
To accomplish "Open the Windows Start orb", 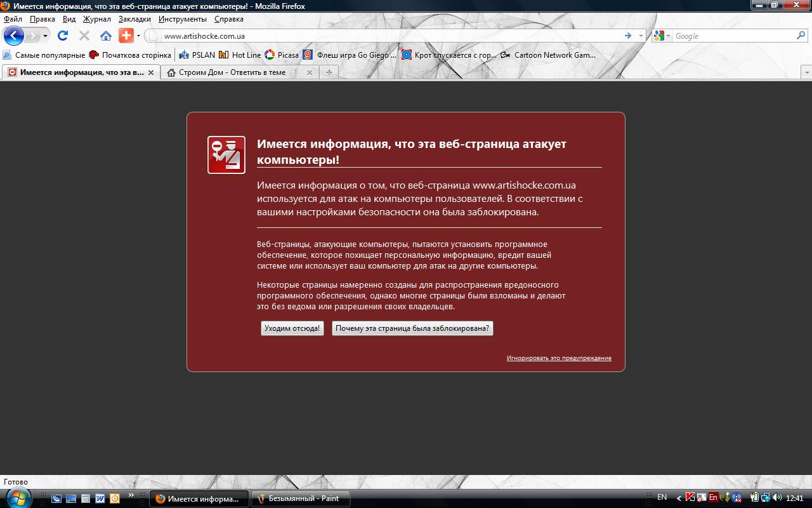I will (17, 498).
